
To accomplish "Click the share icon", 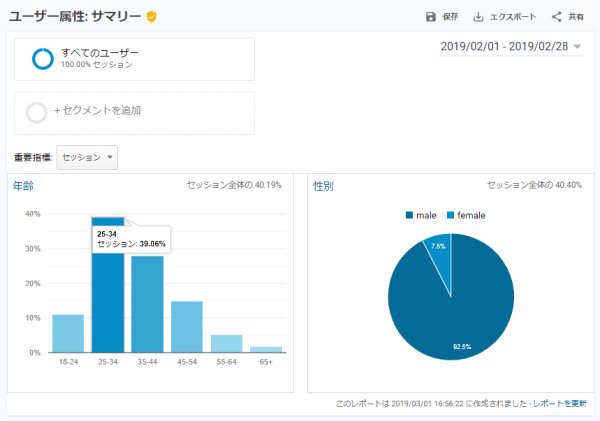I will (556, 16).
